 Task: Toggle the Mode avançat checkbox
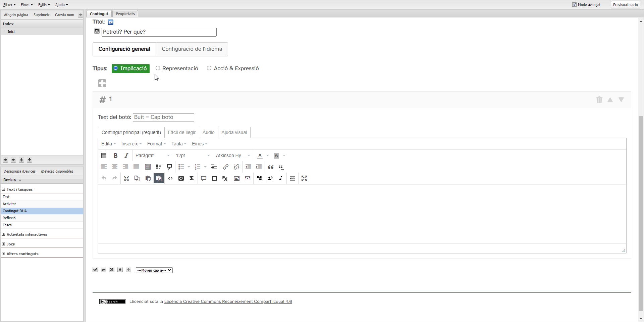[574, 5]
